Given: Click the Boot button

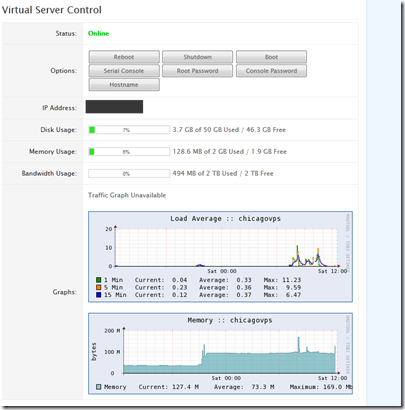Looking at the screenshot, I should point(271,57).
